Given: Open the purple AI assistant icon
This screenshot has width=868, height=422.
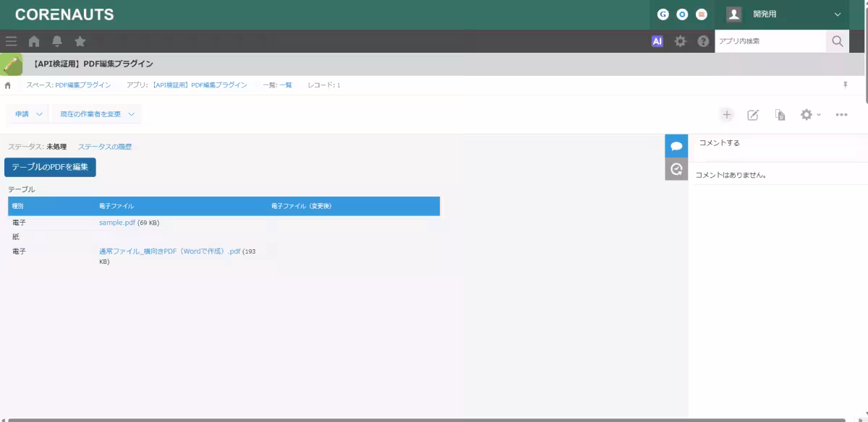Looking at the screenshot, I should [657, 41].
